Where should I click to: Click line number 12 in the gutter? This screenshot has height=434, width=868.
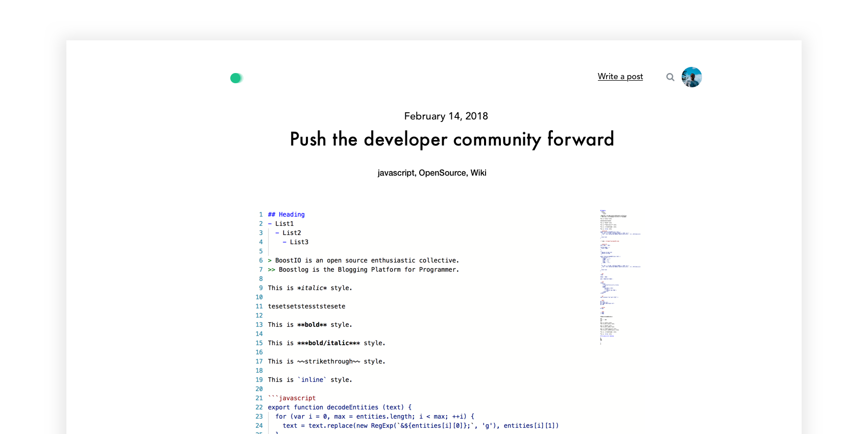[259, 316]
